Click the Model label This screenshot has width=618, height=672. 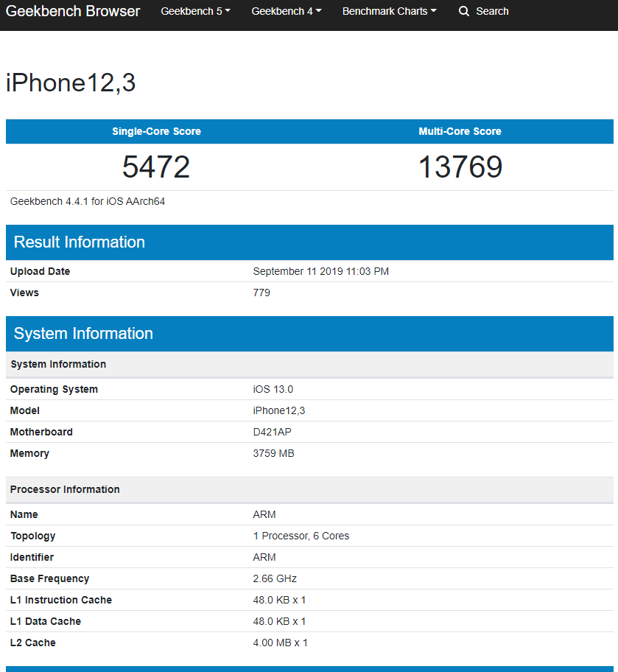(x=25, y=410)
